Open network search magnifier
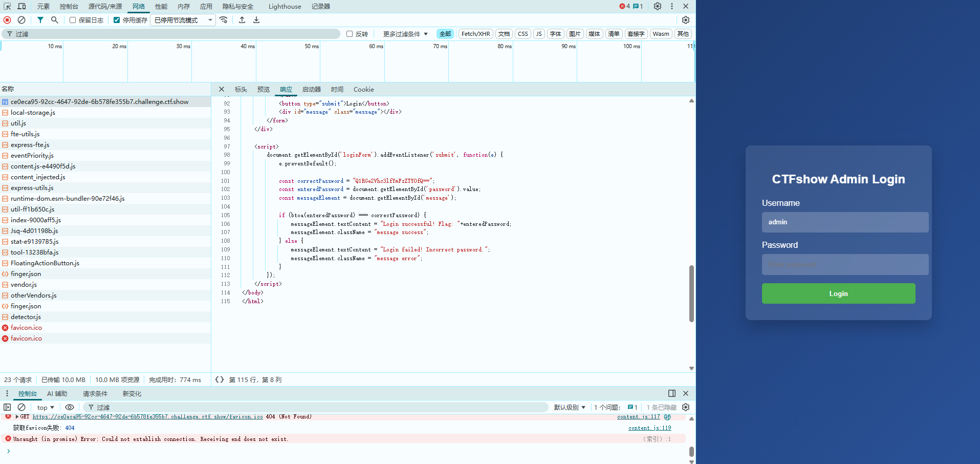The width and height of the screenshot is (980, 464). [x=54, y=20]
